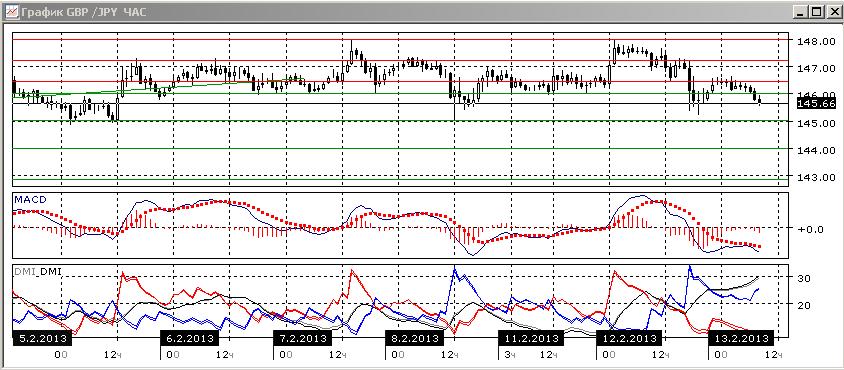Maximize the GBP/JPY chart window
Screen dimensions: 844x370
coord(816,12)
